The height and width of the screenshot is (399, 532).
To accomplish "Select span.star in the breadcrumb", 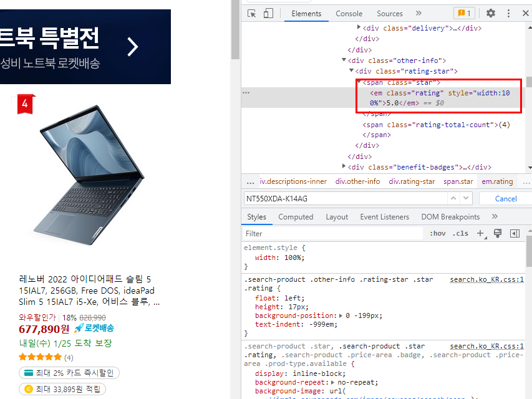I will pos(458,181).
